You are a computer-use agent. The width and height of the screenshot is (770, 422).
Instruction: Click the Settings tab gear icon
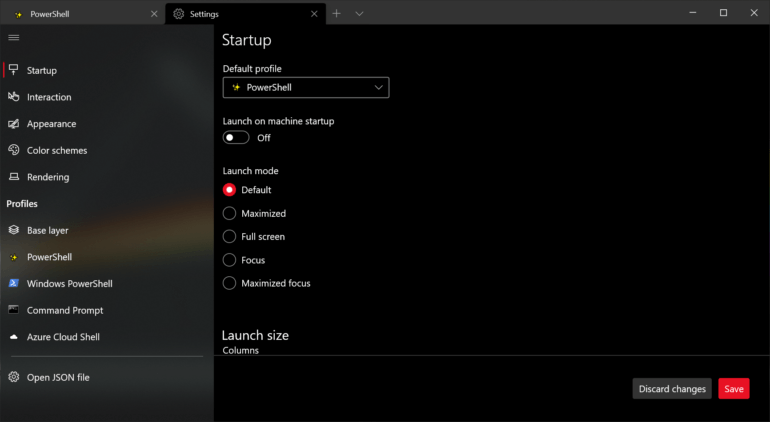pos(179,14)
